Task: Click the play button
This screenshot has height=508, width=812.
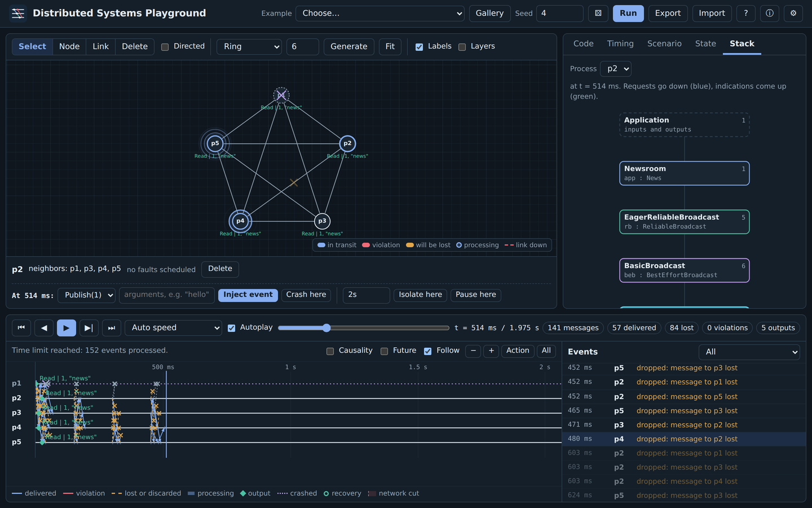Action: (x=66, y=327)
